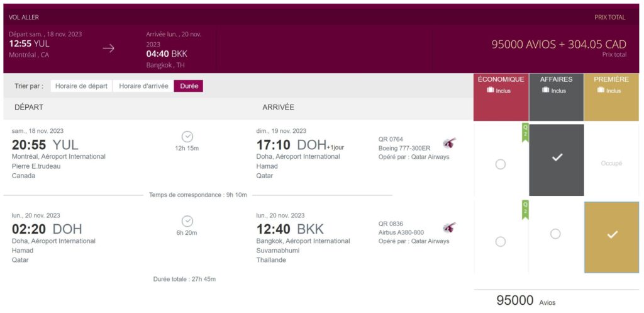Click the green tag on the Doha–Bangkok economy cell
Image resolution: width=644 pixels, height=313 pixels.
coord(525,210)
